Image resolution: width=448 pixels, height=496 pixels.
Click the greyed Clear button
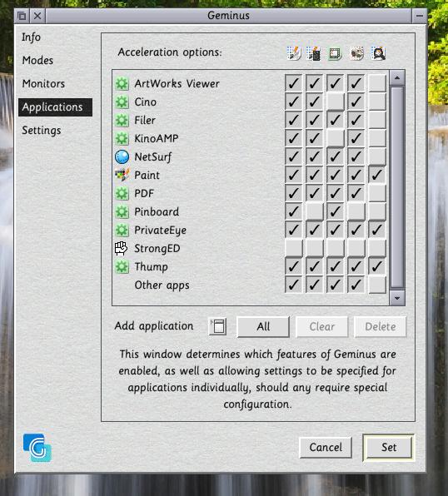[321, 327]
